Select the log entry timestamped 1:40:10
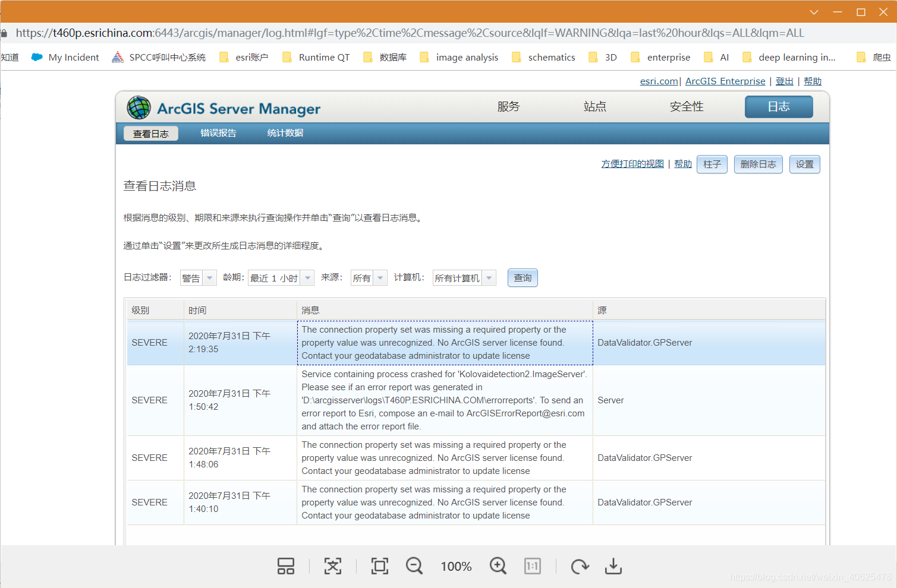Viewport: 897px width, 588px height. click(476, 502)
